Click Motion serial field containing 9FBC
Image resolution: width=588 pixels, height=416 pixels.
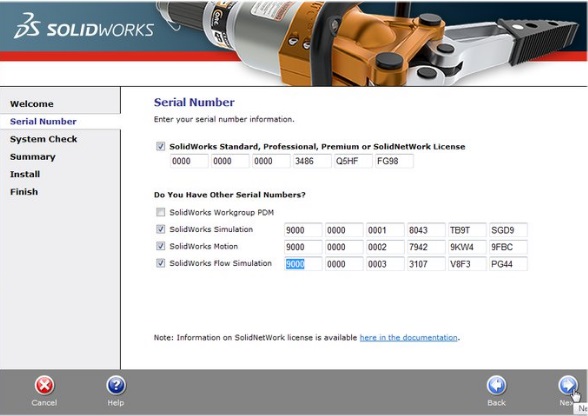pos(508,247)
